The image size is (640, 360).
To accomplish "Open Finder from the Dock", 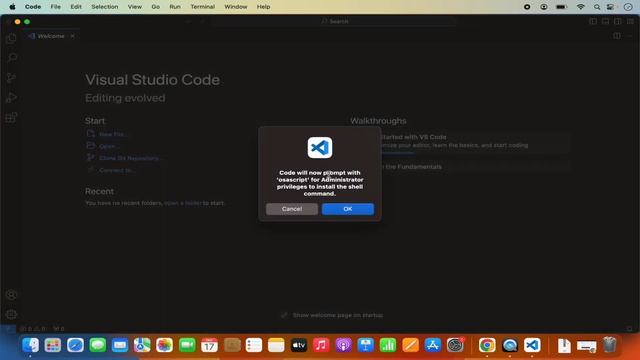I will [x=31, y=345].
